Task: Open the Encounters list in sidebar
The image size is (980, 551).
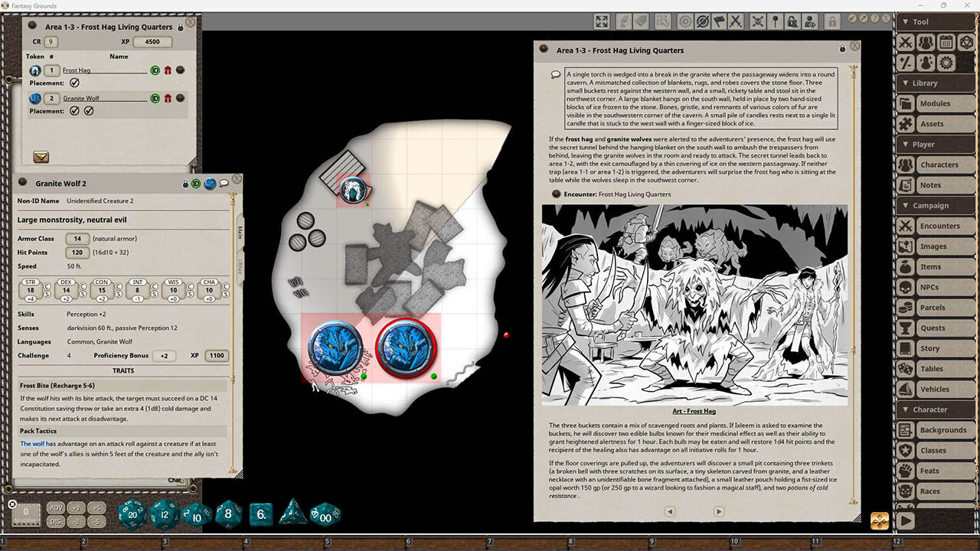Action: (x=935, y=226)
